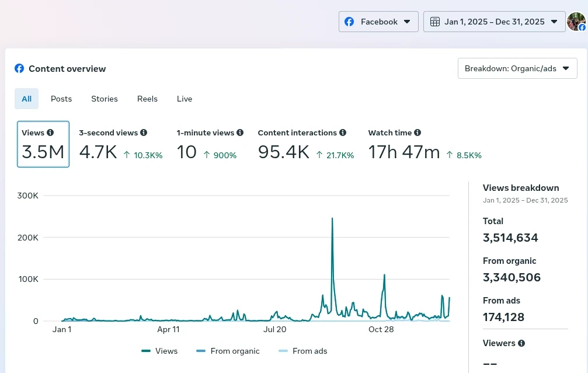Image resolution: width=588 pixels, height=373 pixels.
Task: Toggle the From ads legend series
Action: 302,351
